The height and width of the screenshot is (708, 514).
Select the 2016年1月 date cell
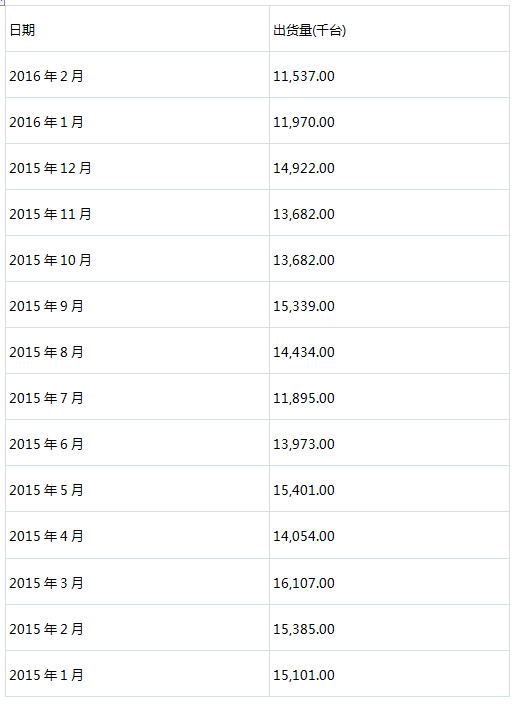point(137,121)
